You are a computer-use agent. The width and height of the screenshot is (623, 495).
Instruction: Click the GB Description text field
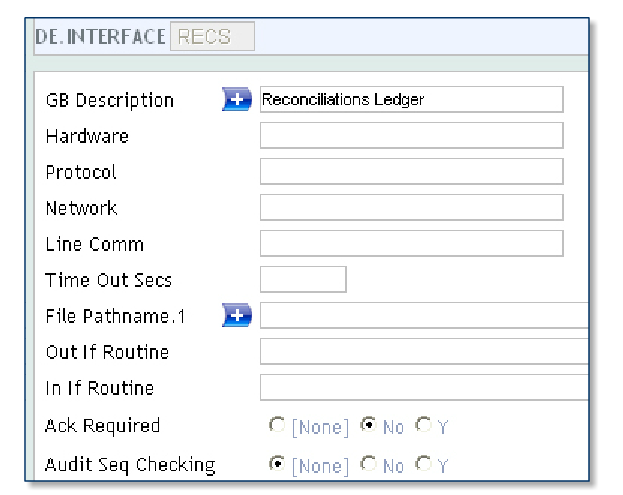(411, 99)
